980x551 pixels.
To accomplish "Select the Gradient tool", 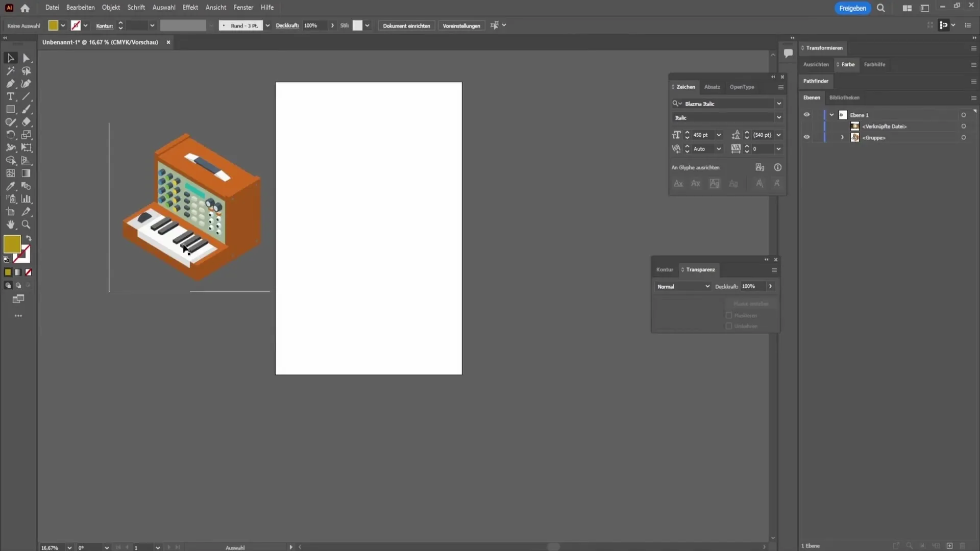I will click(27, 173).
